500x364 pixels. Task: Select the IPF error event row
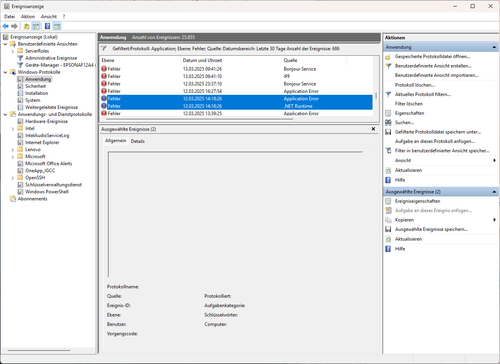(237, 76)
